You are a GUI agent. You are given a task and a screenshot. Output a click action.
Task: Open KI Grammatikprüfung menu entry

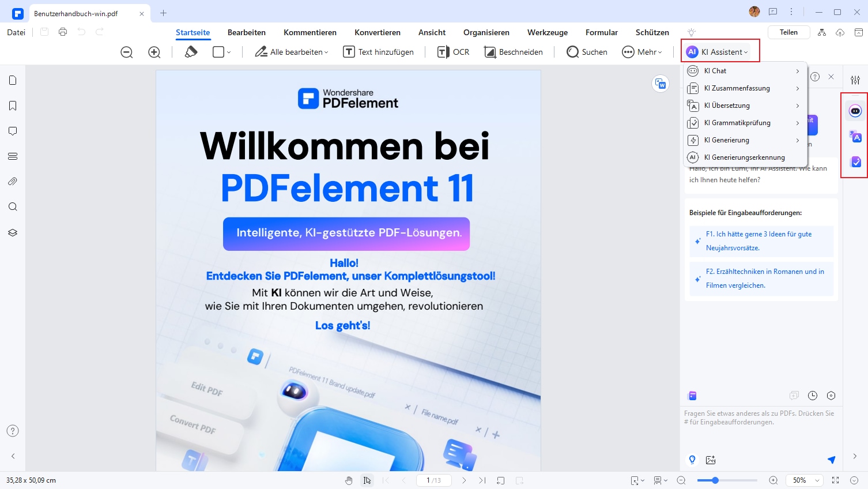745,123
